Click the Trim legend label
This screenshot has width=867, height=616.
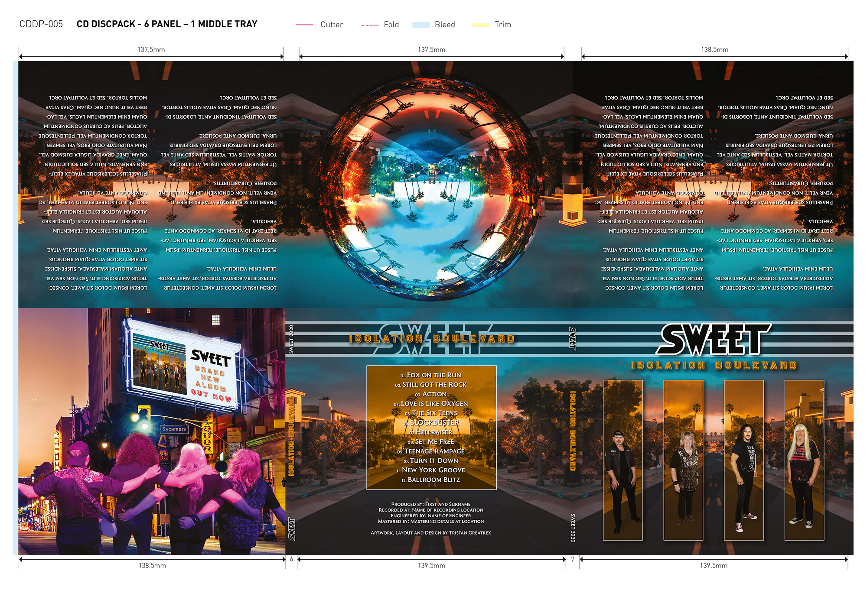(503, 25)
